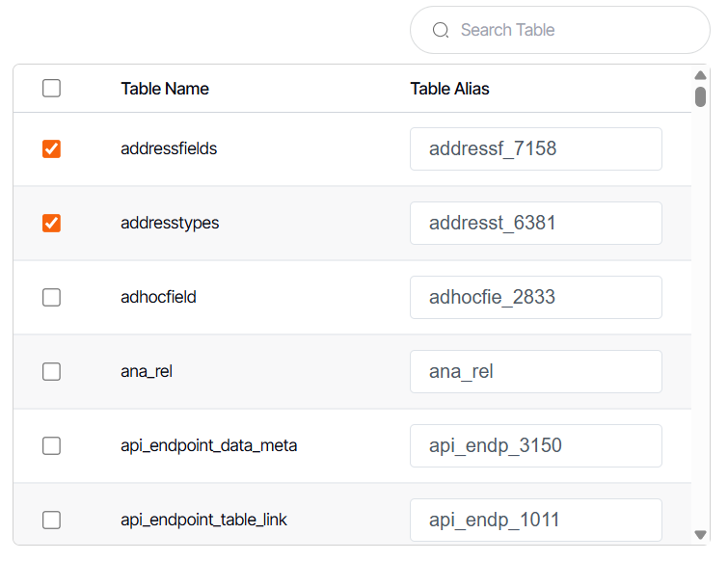
Task: Toggle the select-all header checkbox
Action: tap(52, 89)
